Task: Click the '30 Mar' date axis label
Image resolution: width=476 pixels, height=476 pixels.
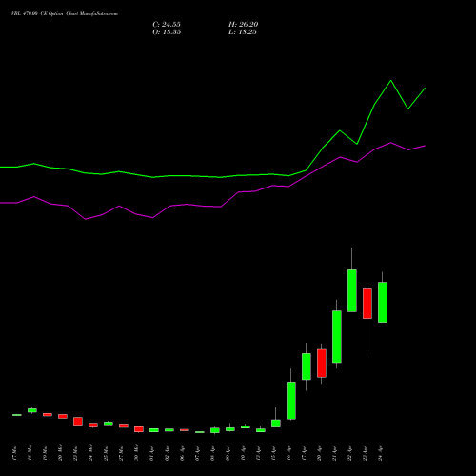Action: tap(136, 453)
